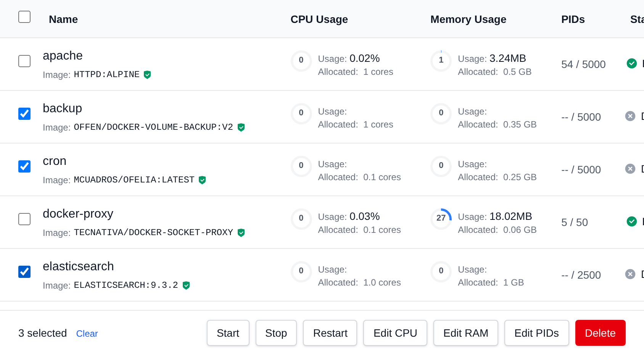The image size is (644, 355).
Task: Click the docker-proxy CPU usage gauge
Action: (301, 219)
